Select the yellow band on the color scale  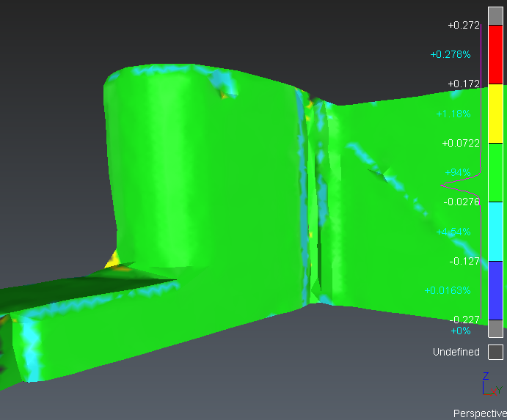[496, 114]
